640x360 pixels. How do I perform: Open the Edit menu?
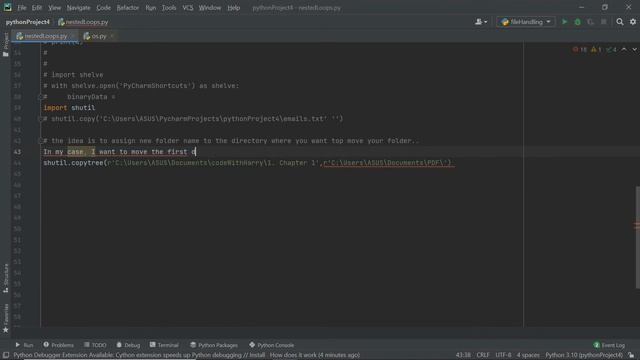tap(37, 8)
